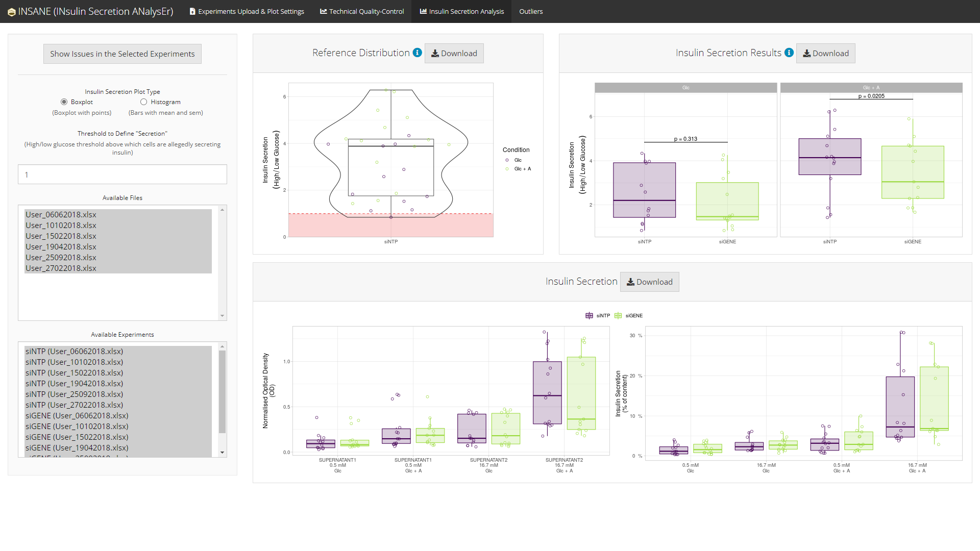980x551 pixels.
Task: Click the siGENE green legend box icon
Action: coord(618,316)
